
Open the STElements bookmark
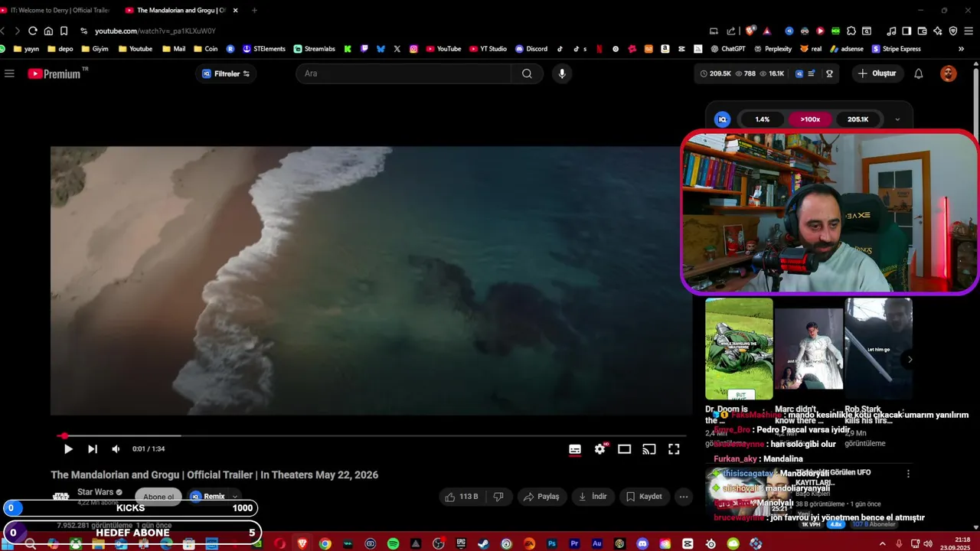(263, 49)
